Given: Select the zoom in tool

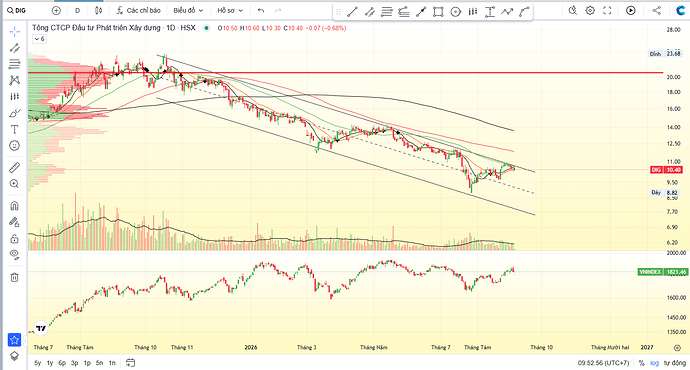Looking at the screenshot, I should coord(15,183).
